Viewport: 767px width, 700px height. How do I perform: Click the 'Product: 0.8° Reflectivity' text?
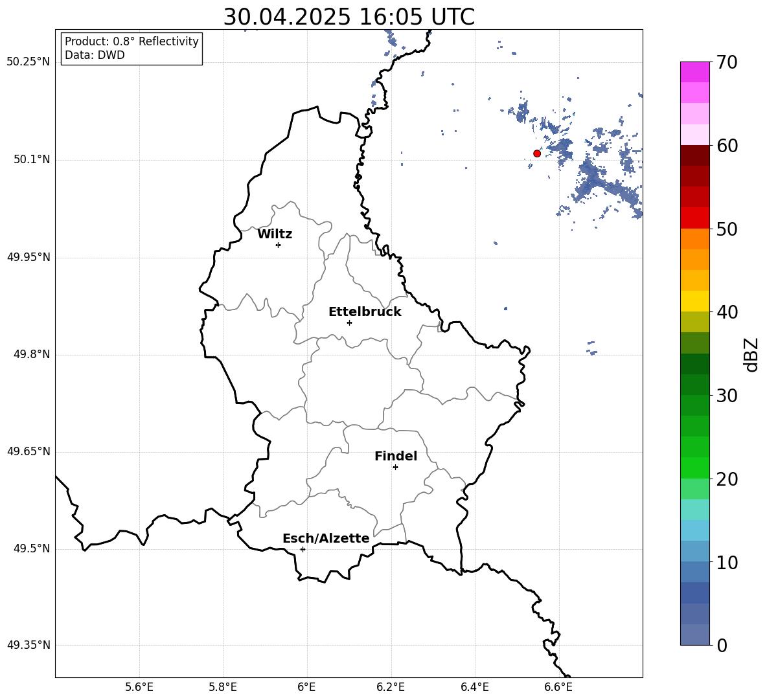(132, 41)
